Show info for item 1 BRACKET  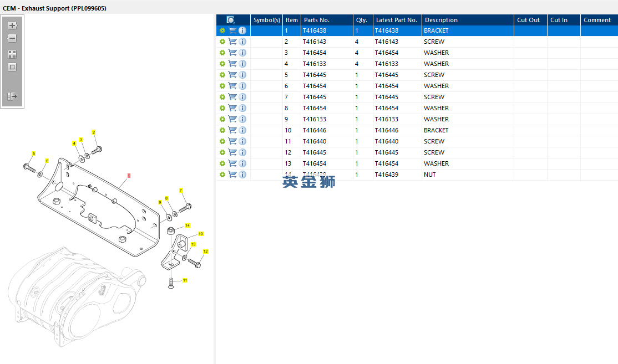(x=242, y=30)
